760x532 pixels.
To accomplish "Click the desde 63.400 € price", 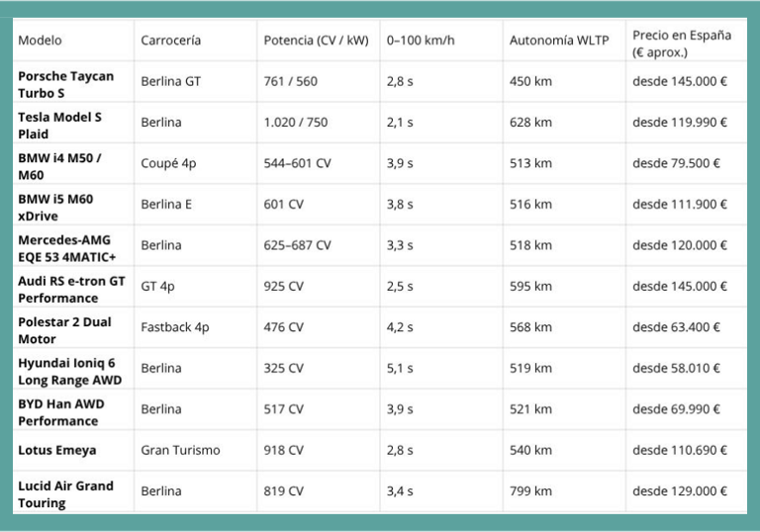I will [676, 327].
